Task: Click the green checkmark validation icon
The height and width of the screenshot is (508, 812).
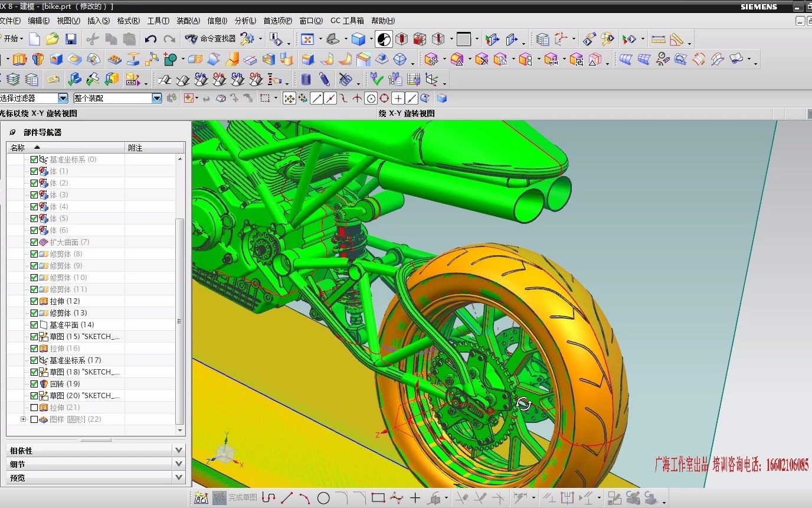Action: (x=376, y=79)
